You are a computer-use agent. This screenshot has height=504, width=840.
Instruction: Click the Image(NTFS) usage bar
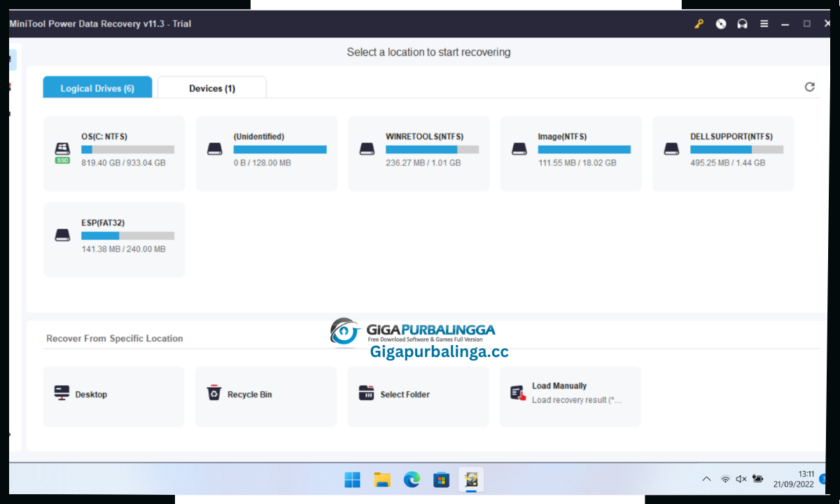(584, 150)
